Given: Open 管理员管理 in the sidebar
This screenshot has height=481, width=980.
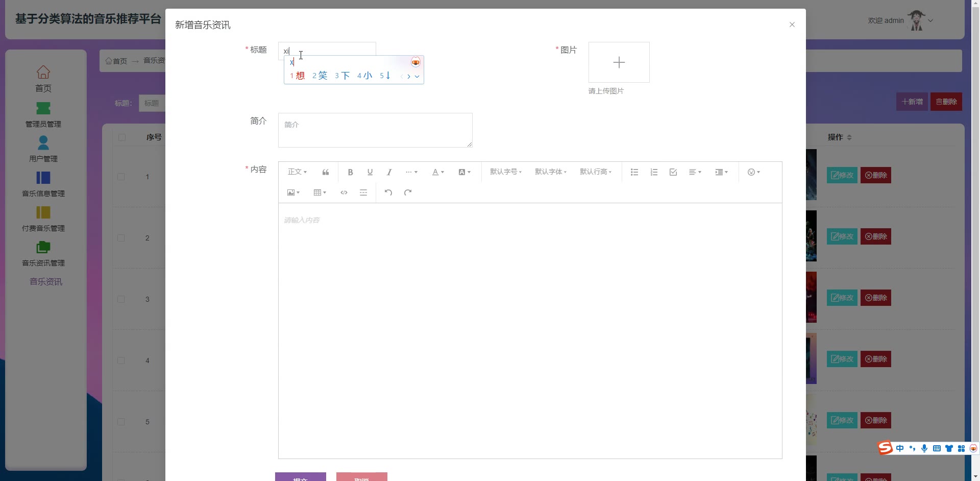Looking at the screenshot, I should (x=43, y=115).
